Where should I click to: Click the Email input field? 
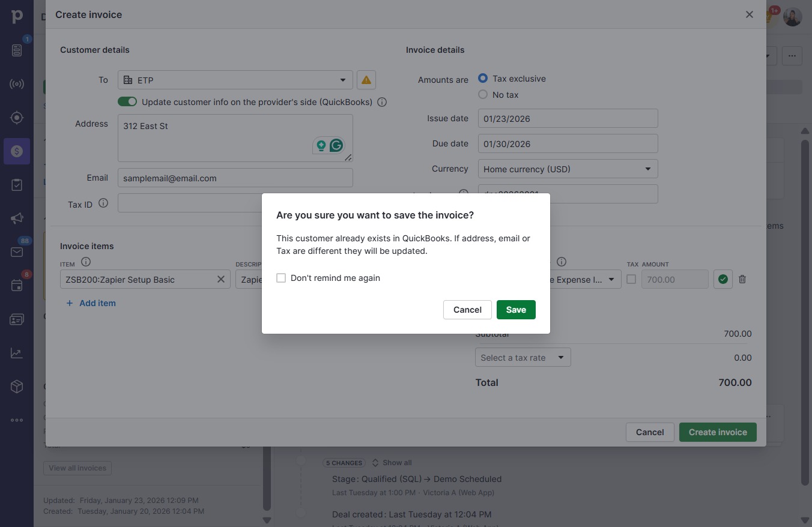(235, 178)
